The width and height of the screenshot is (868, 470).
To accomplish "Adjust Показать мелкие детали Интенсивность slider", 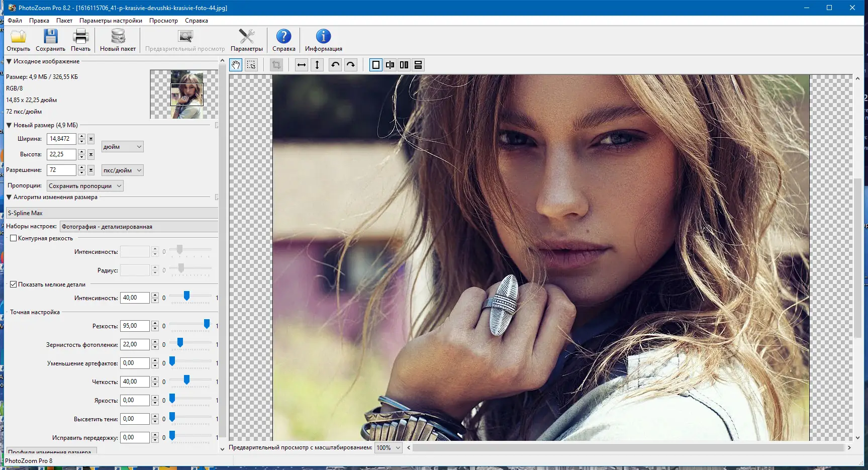I will (x=186, y=297).
